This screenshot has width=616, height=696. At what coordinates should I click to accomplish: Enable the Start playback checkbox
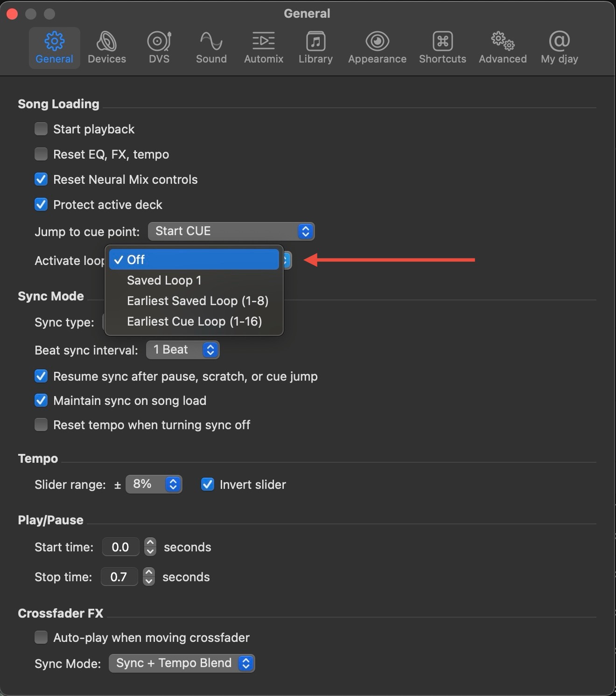click(x=41, y=129)
